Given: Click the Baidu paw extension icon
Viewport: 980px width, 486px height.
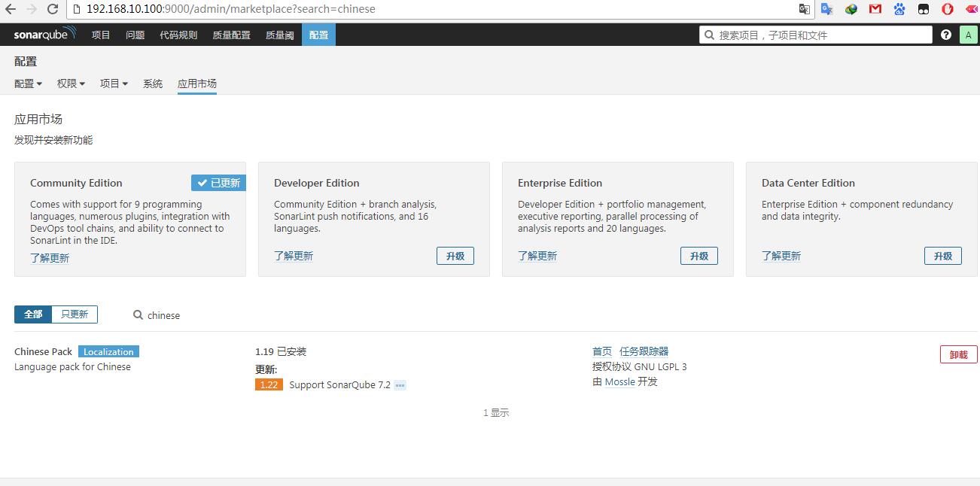Looking at the screenshot, I should tap(899, 9).
